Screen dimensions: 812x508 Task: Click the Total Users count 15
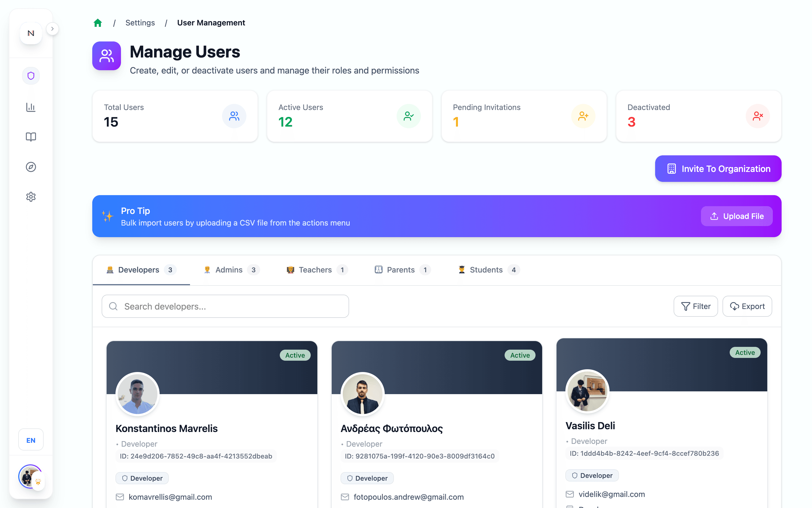click(111, 122)
